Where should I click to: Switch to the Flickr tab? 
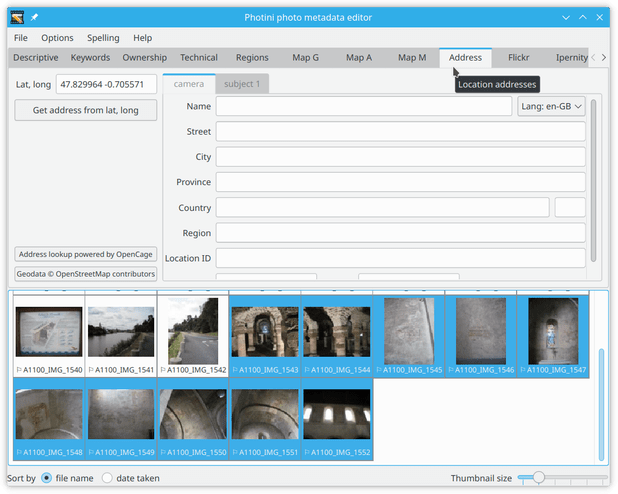tap(519, 58)
